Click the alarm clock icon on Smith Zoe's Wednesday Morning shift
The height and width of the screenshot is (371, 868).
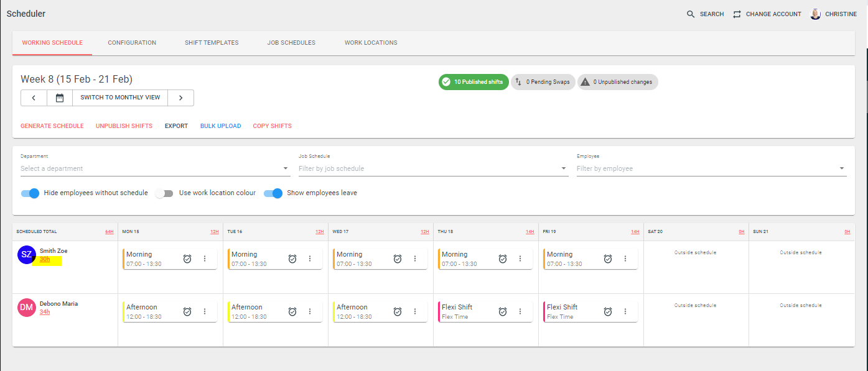click(398, 259)
